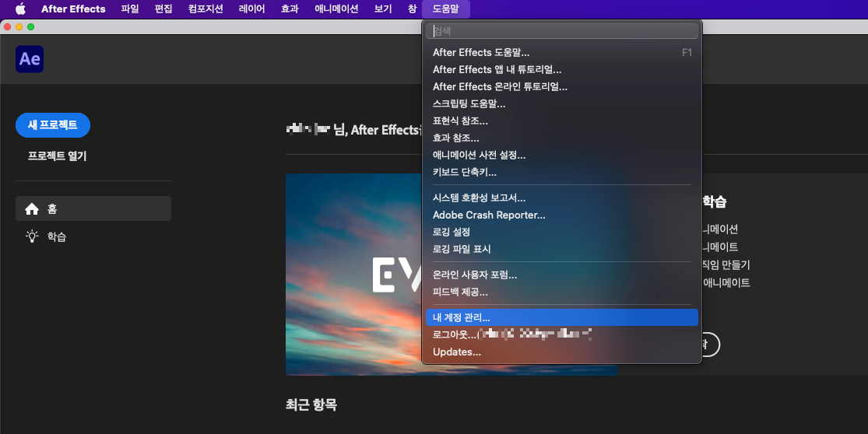This screenshot has height=434, width=868.
Task: Open the 애니메이션 menu
Action: pos(336,9)
